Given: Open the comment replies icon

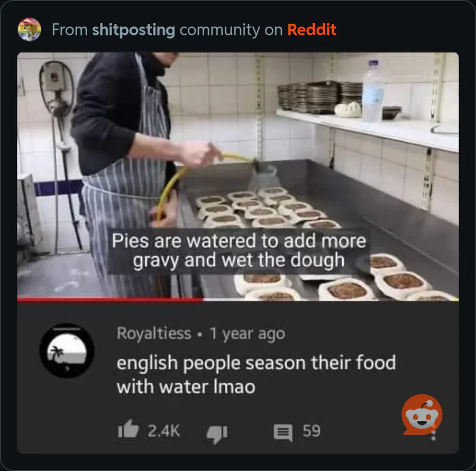Looking at the screenshot, I should pyautogui.click(x=283, y=432).
